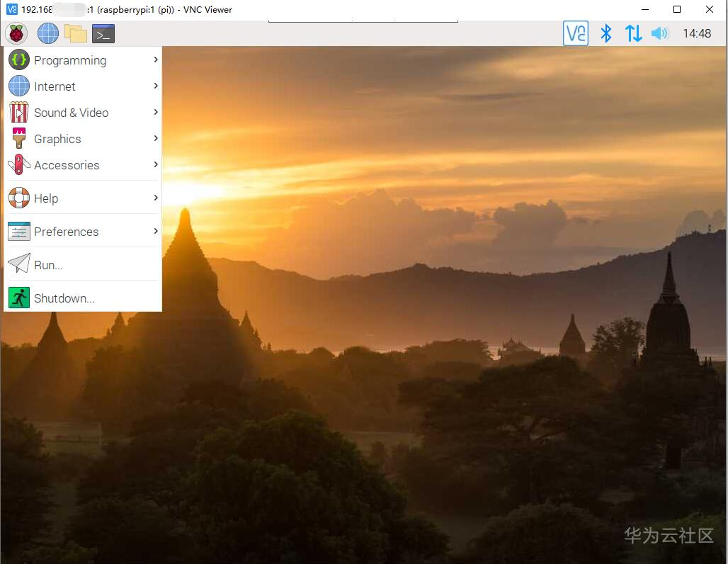Open the Sound & Video submenu
The image size is (728, 564).
pyautogui.click(x=83, y=113)
